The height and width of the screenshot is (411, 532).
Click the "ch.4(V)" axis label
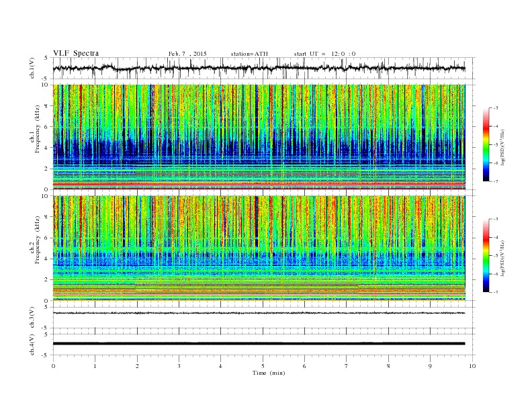(32, 345)
